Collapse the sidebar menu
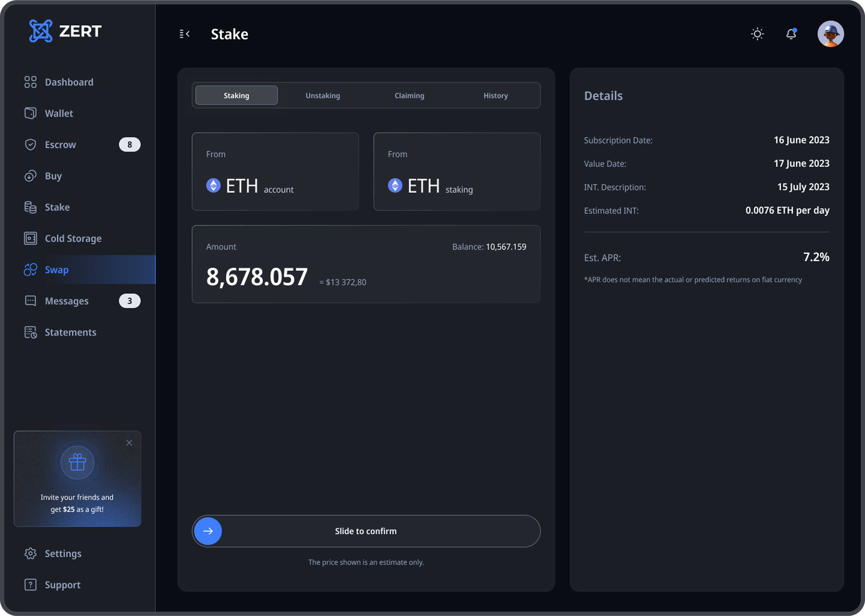The height and width of the screenshot is (616, 865). (184, 34)
